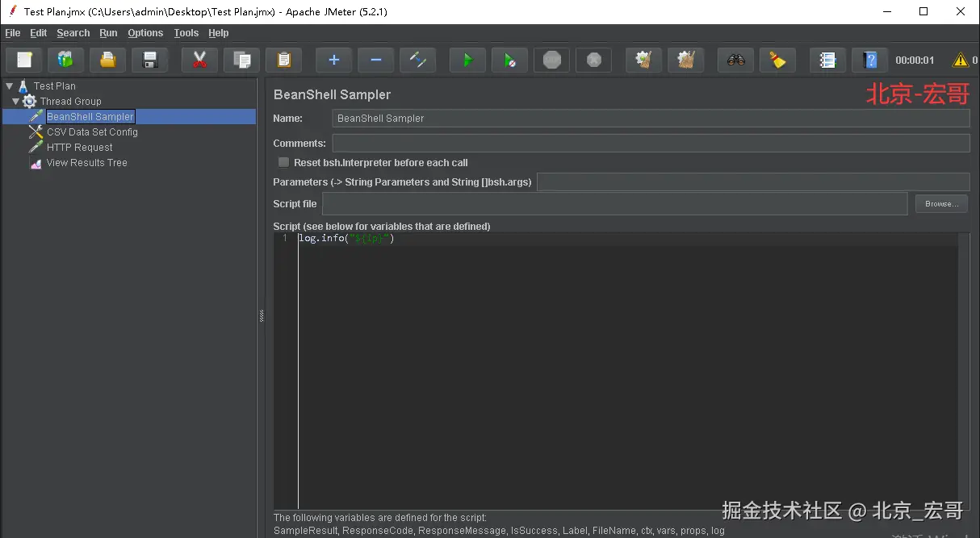Collapse the Test Plan tree node arrow
The height and width of the screenshot is (538, 980).
9,85
